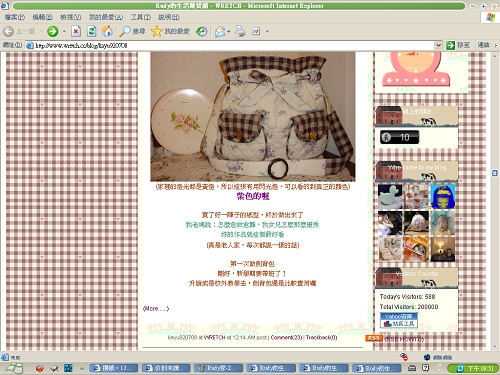Expand the Links toolbar chevron
Image resolution: width=500 pixels, height=375 pixels.
click(x=496, y=45)
